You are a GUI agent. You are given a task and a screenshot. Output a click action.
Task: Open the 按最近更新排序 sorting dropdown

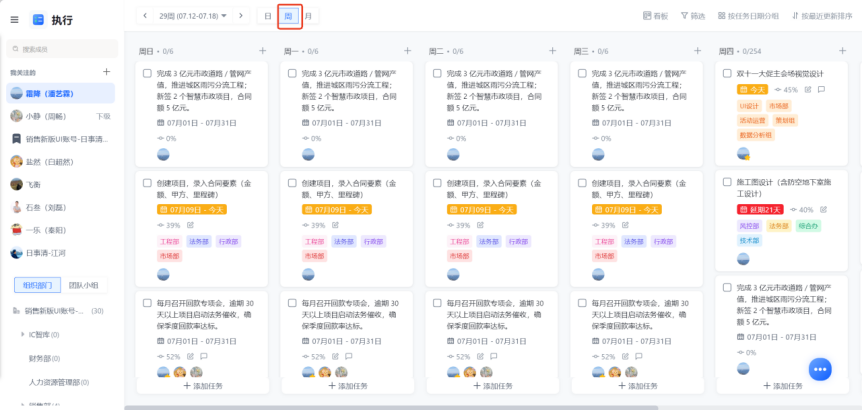(x=821, y=16)
